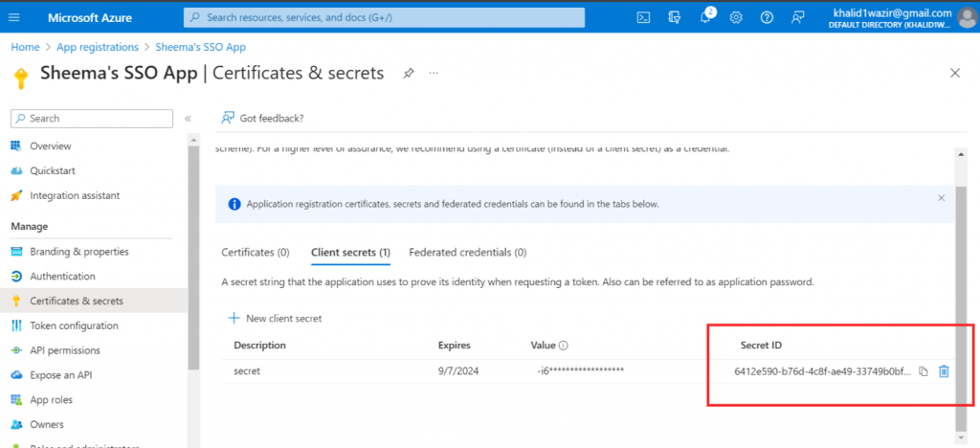980x448 pixels.
Task: Launch Cloud Shell from the top bar
Action: (x=643, y=17)
